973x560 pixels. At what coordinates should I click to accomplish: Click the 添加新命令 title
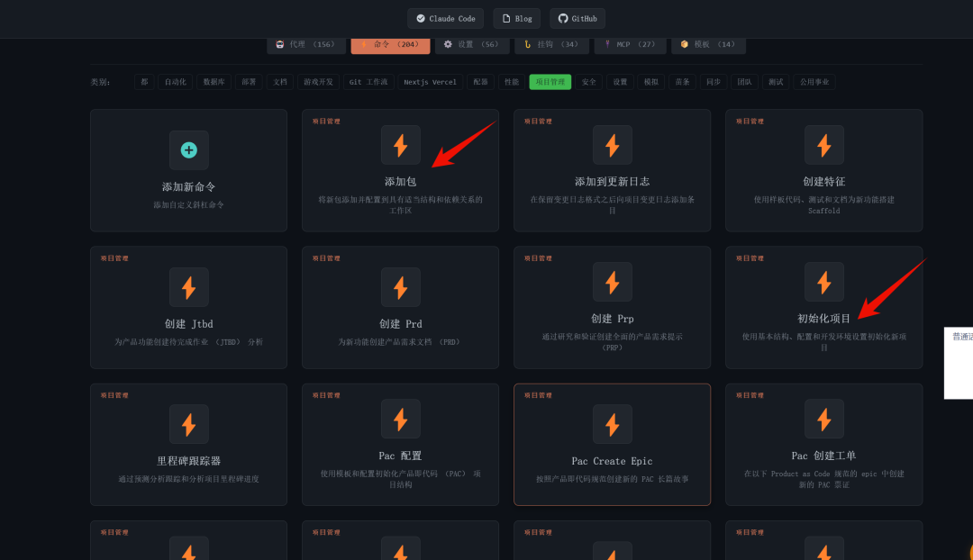[188, 186]
